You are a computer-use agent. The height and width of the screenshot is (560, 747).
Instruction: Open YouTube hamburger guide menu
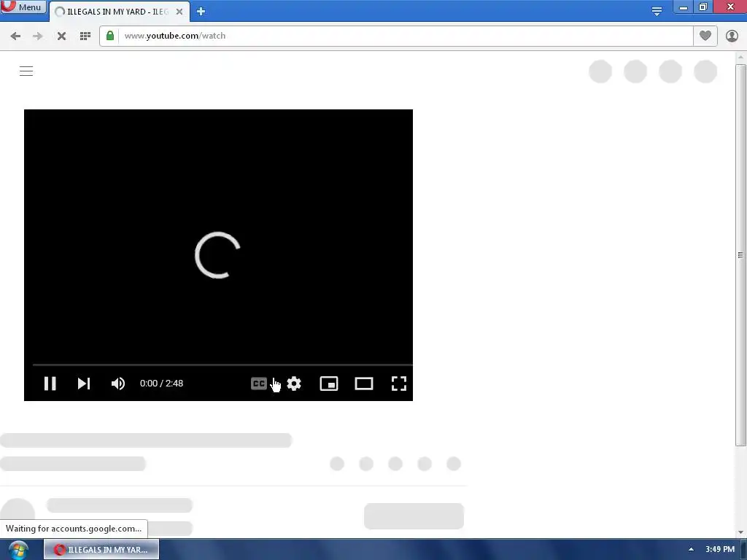[x=26, y=71]
